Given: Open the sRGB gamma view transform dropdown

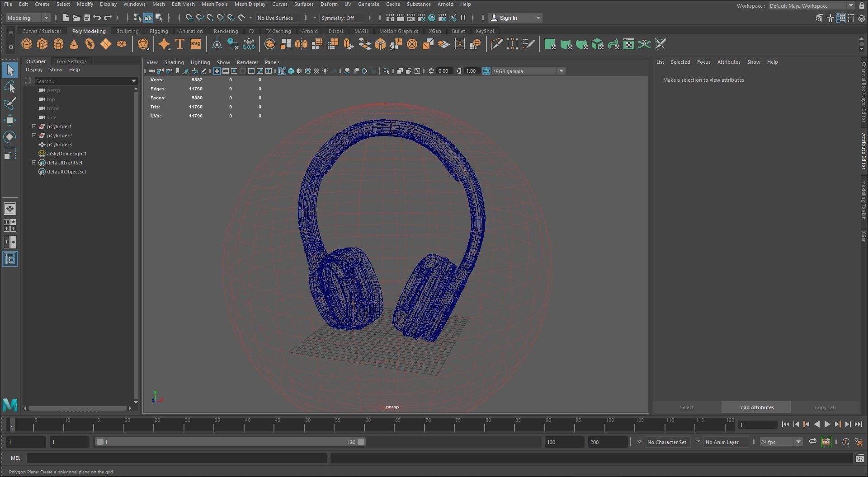Looking at the screenshot, I should click(x=528, y=71).
